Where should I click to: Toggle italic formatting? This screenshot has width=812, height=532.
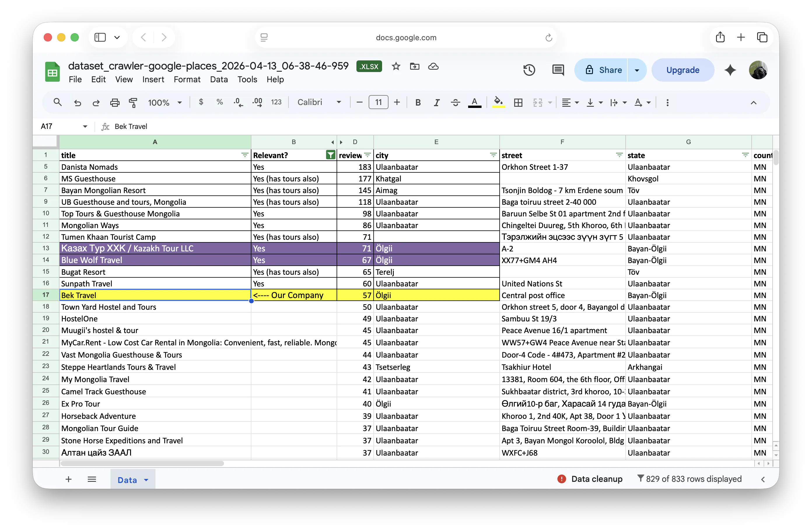coord(436,102)
